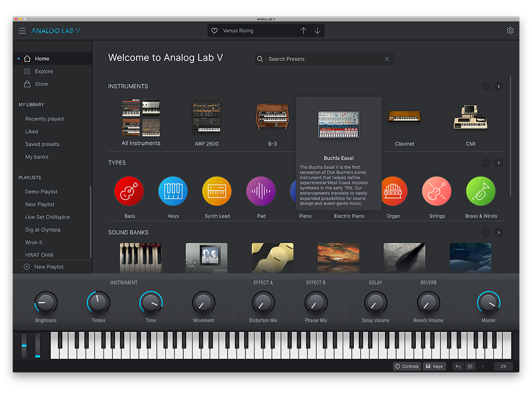Click the Venus Rising preset name
532x397 pixels.
(238, 31)
